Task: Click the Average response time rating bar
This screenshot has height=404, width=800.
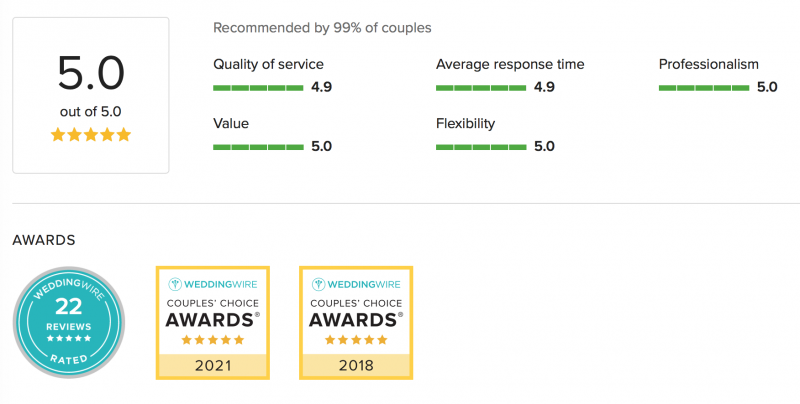Action: coord(481,88)
